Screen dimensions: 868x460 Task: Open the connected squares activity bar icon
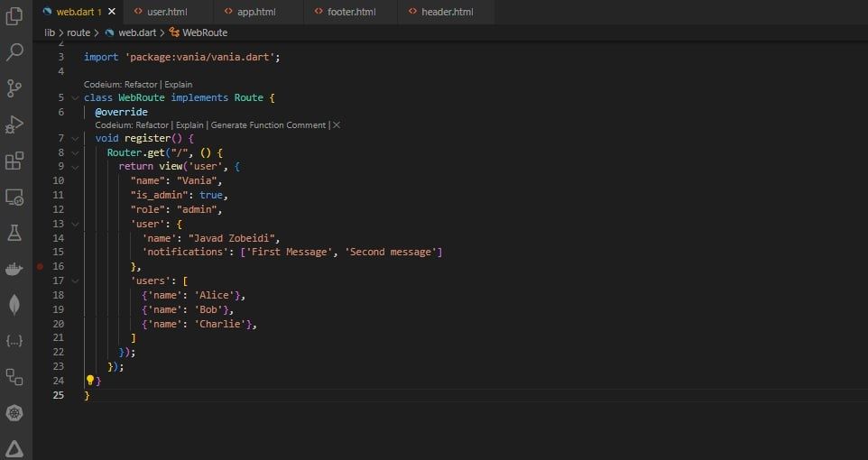coord(14,377)
